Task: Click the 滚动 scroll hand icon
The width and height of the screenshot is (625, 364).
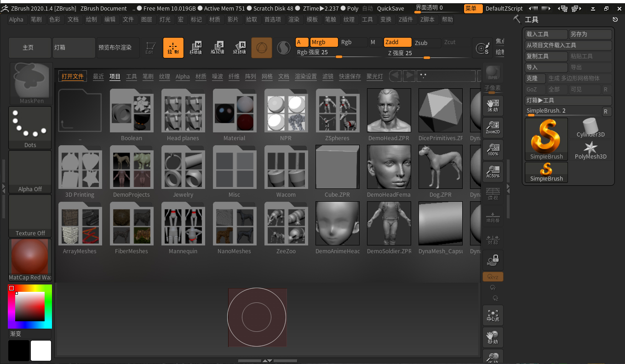Action: [x=493, y=106]
